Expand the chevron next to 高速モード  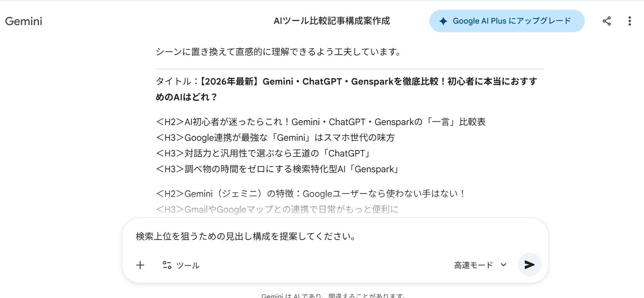504,265
